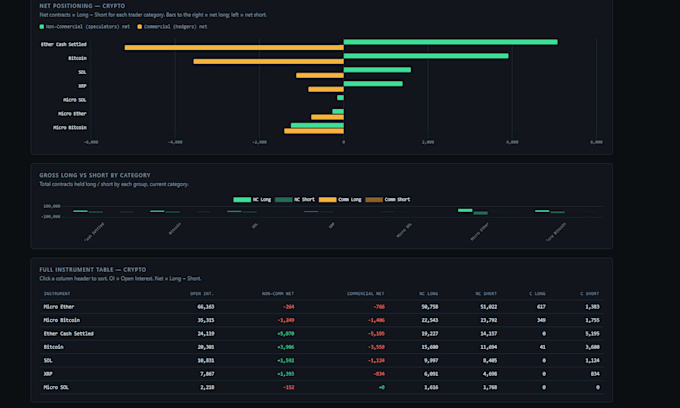Select the Micro Bitcoin table row name
Viewport: 680px width, 408px height.
click(x=62, y=320)
